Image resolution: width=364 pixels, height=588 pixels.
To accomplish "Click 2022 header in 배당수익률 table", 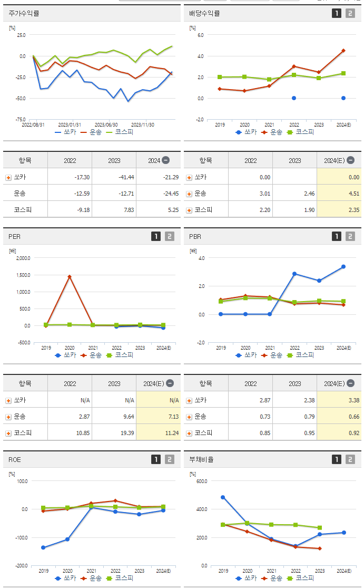I will tap(251, 160).
